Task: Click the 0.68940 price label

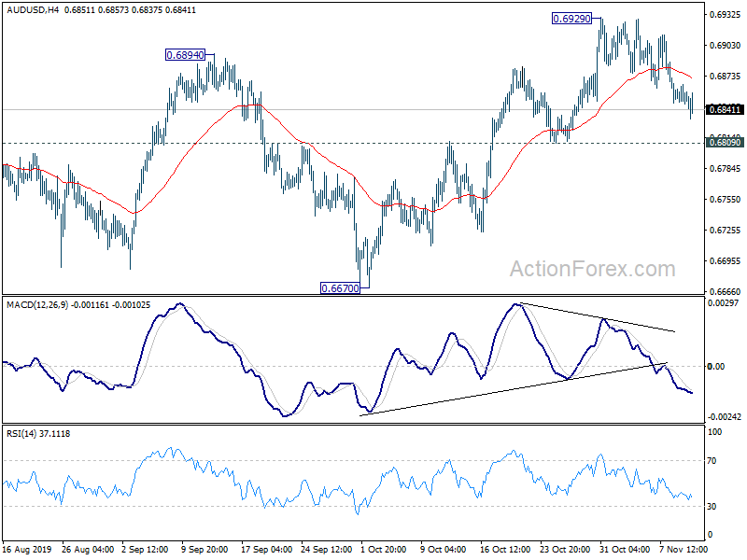Action: coord(185,55)
